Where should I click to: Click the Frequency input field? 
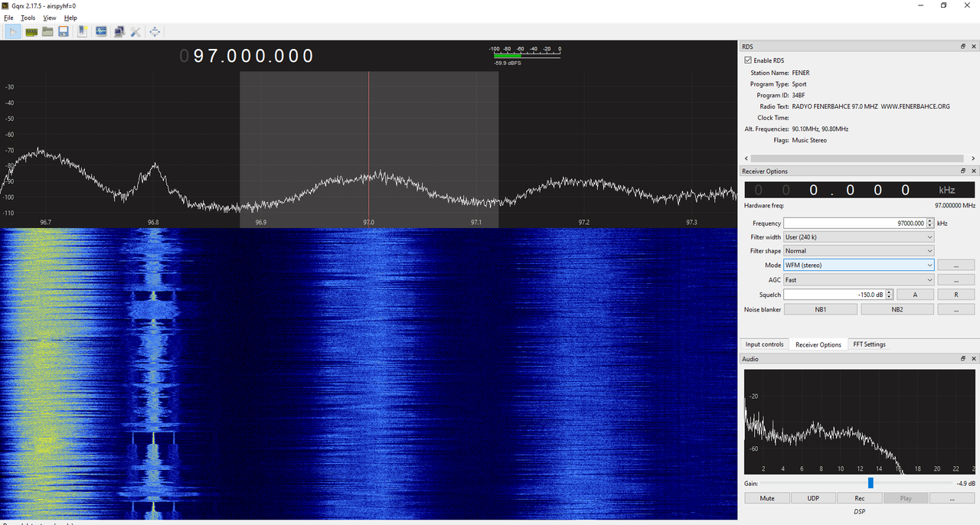[x=854, y=223]
